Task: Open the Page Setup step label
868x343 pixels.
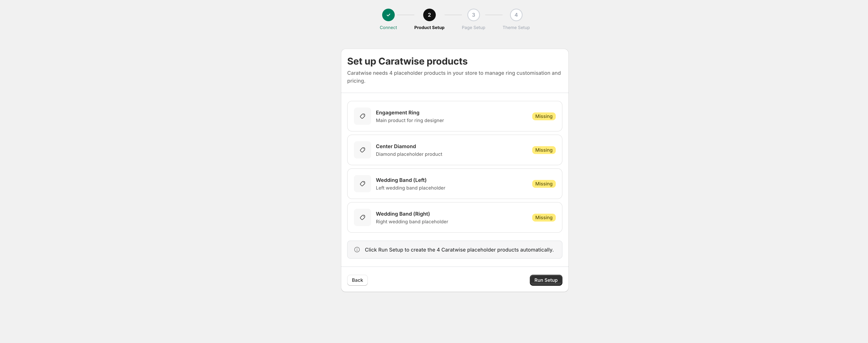Action: coord(473,28)
